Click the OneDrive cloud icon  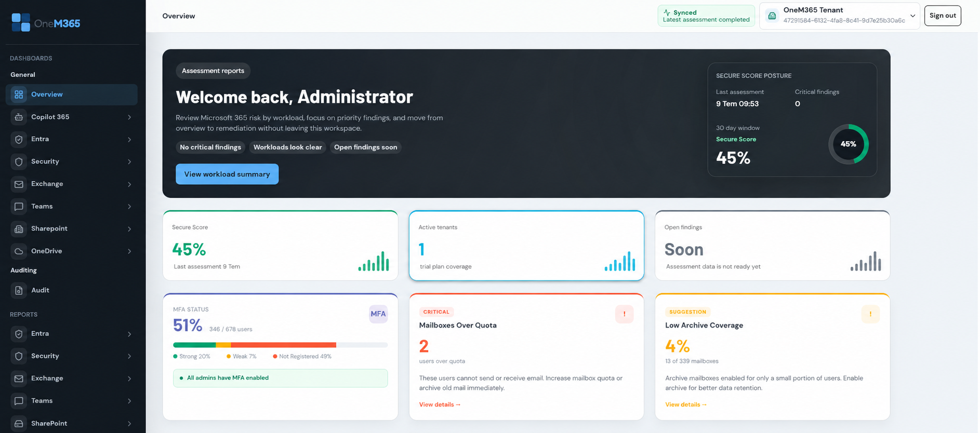19,251
